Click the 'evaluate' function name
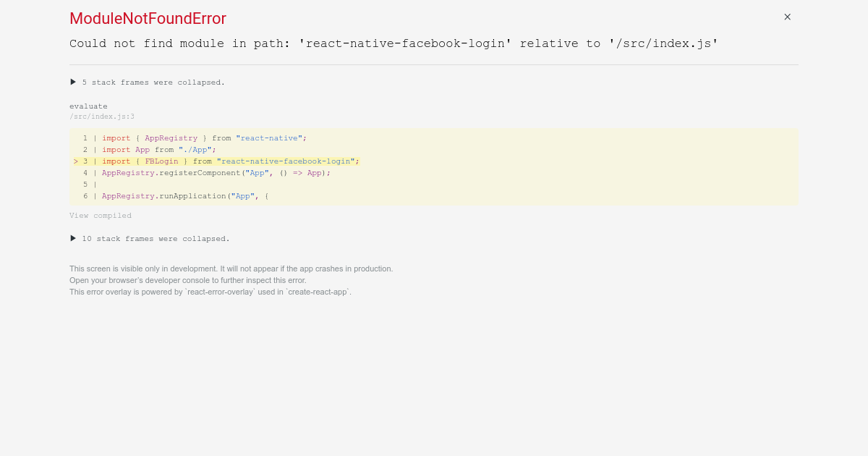868x456 pixels. click(x=88, y=106)
